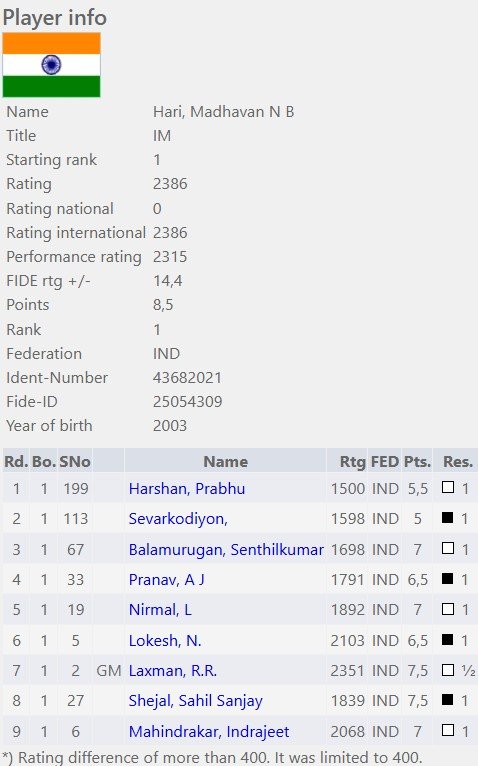Viewport: 478px width, 766px height.
Task: Click the Name column header
Action: point(225,462)
